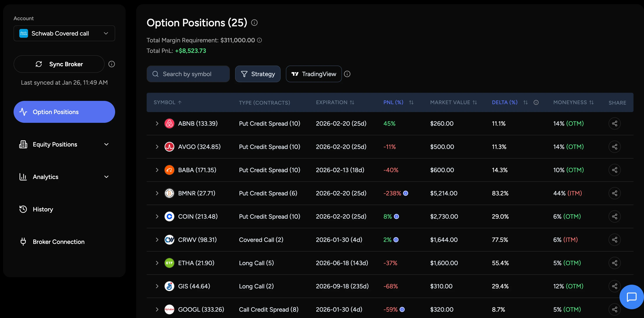Screen dimensions: 644x318
Task: Toggle the Strategy filter
Action: [x=258, y=74]
